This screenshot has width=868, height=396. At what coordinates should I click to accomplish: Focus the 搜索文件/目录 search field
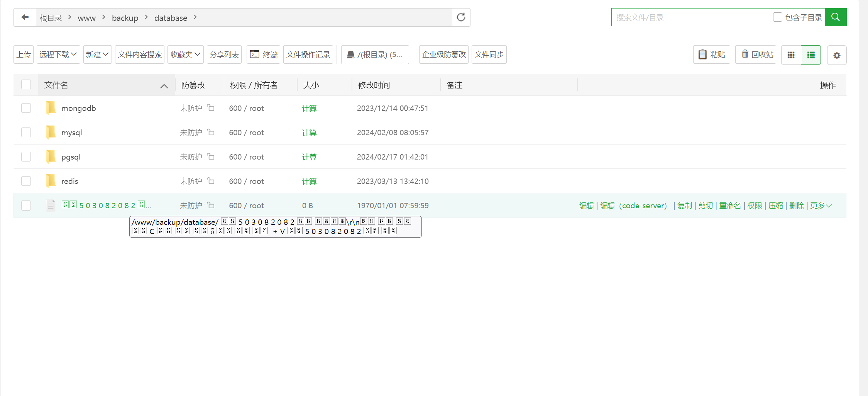pyautogui.click(x=691, y=17)
